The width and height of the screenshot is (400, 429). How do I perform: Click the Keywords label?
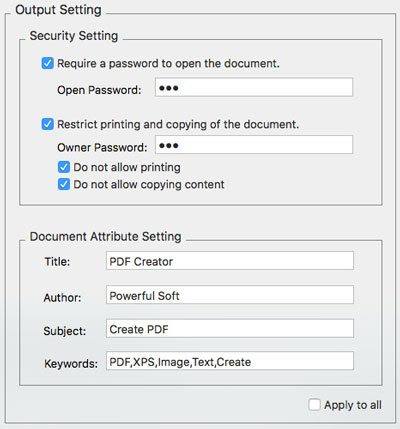coord(71,363)
